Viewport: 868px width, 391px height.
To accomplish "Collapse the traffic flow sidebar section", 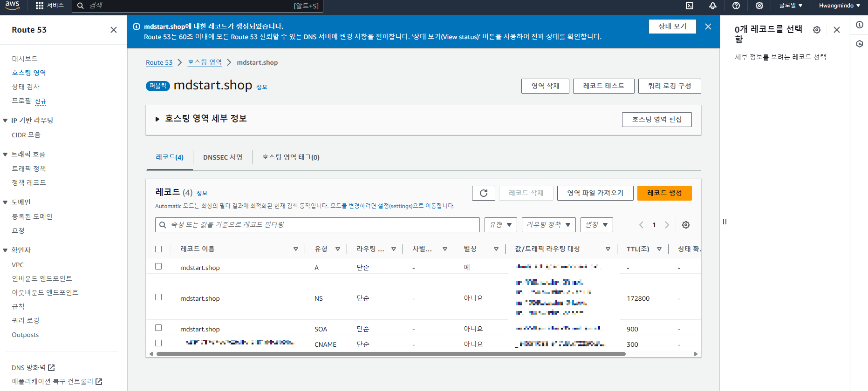I will click(5, 155).
